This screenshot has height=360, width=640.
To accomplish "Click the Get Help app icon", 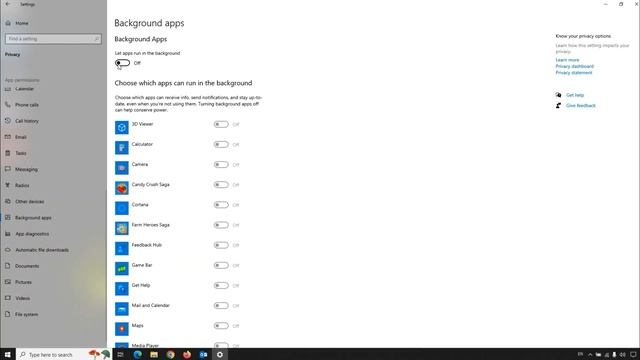I will click(x=122, y=289).
